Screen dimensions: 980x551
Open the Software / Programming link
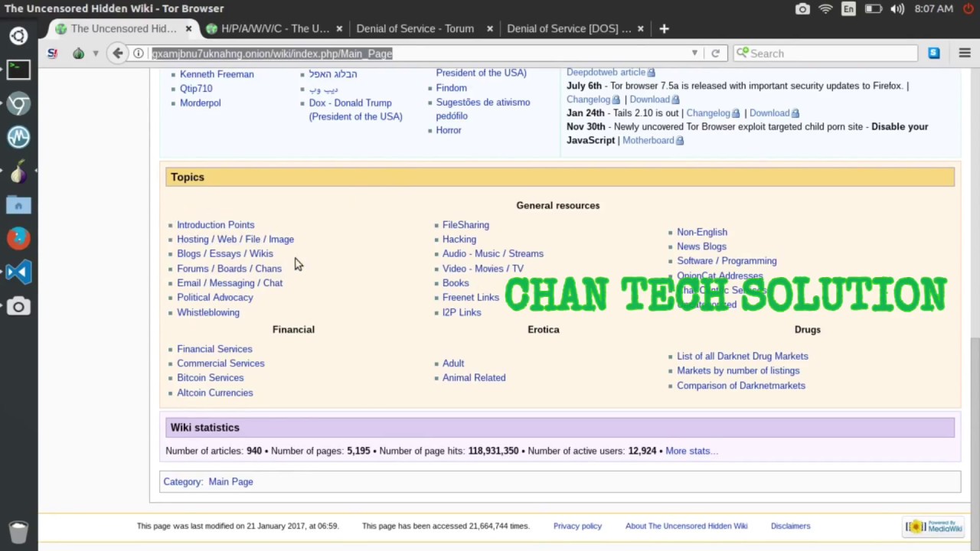tap(727, 261)
